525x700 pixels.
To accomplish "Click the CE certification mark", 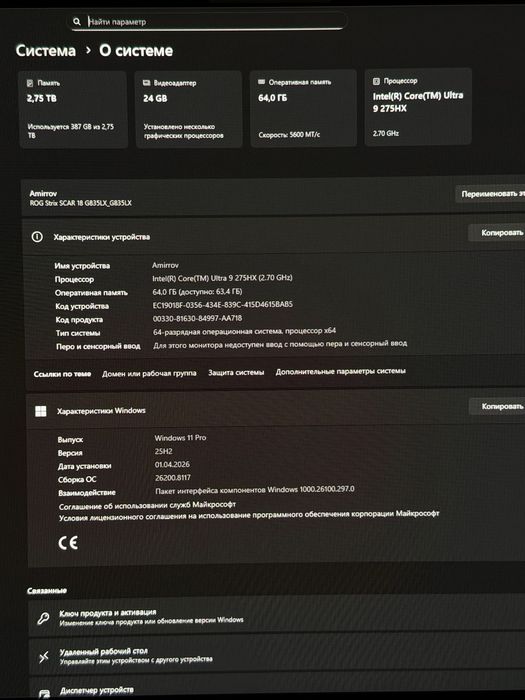I will pyautogui.click(x=68, y=542).
